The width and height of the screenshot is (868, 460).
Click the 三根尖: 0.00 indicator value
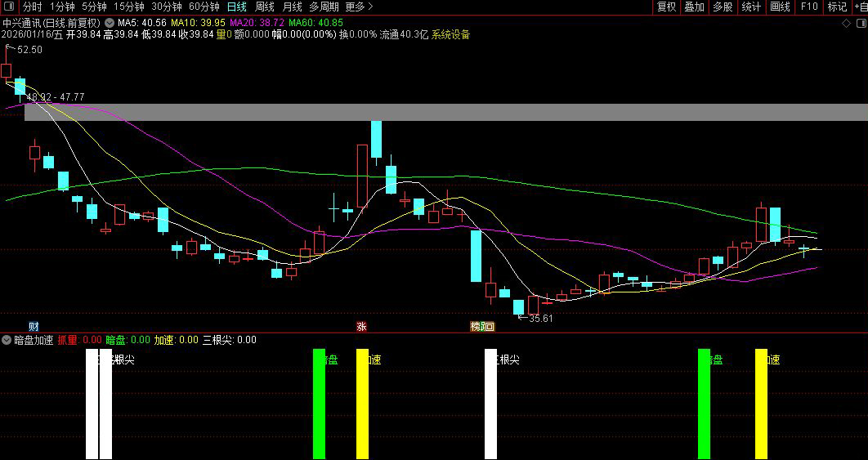coord(229,340)
